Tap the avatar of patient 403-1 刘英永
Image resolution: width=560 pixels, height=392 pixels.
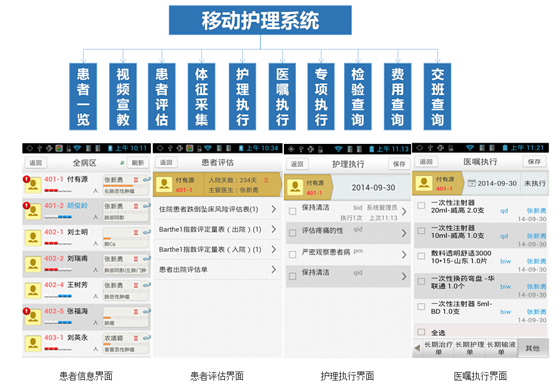click(x=33, y=343)
